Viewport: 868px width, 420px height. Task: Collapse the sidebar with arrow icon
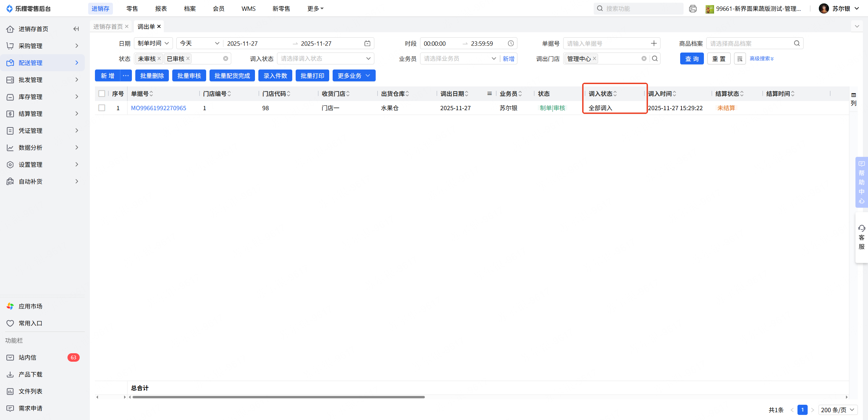point(76,29)
